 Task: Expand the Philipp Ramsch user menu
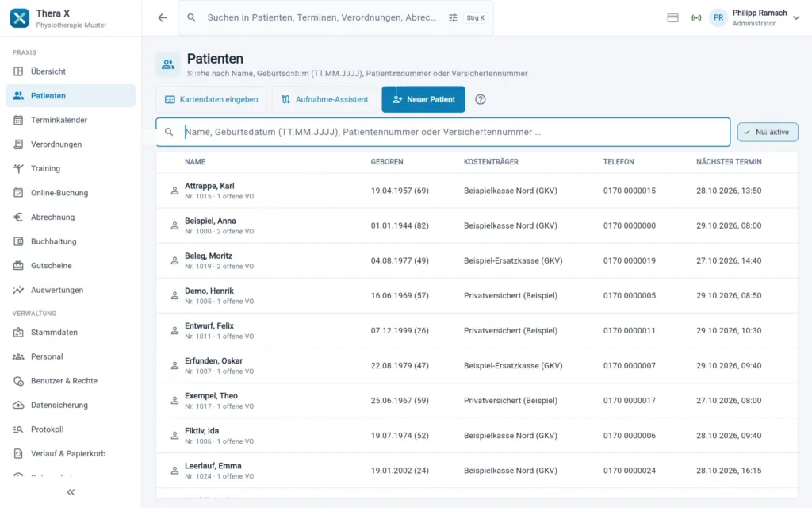(x=796, y=17)
